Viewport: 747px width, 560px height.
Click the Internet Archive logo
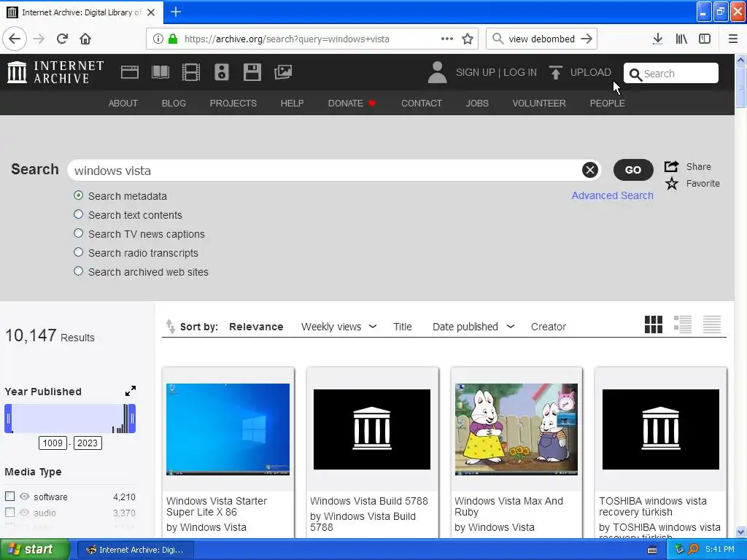(55, 72)
